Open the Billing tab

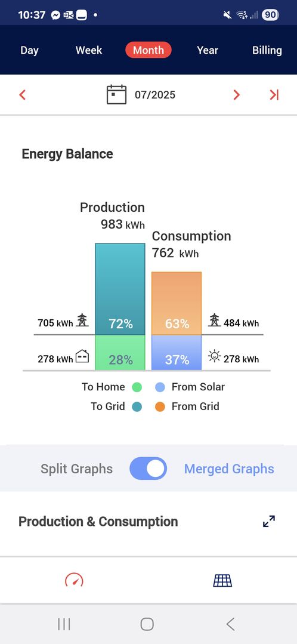tap(267, 50)
